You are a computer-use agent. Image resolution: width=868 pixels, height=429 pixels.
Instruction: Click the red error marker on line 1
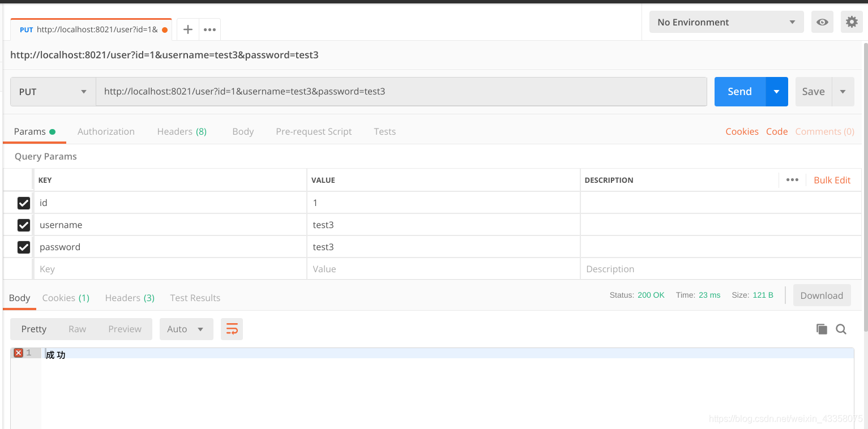(x=18, y=353)
